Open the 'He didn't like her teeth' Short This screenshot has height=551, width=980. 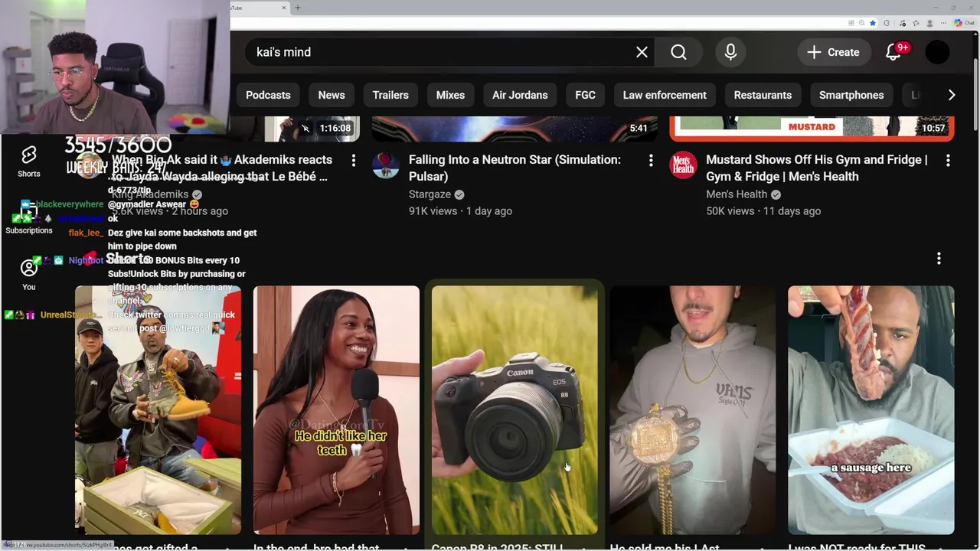(336, 410)
